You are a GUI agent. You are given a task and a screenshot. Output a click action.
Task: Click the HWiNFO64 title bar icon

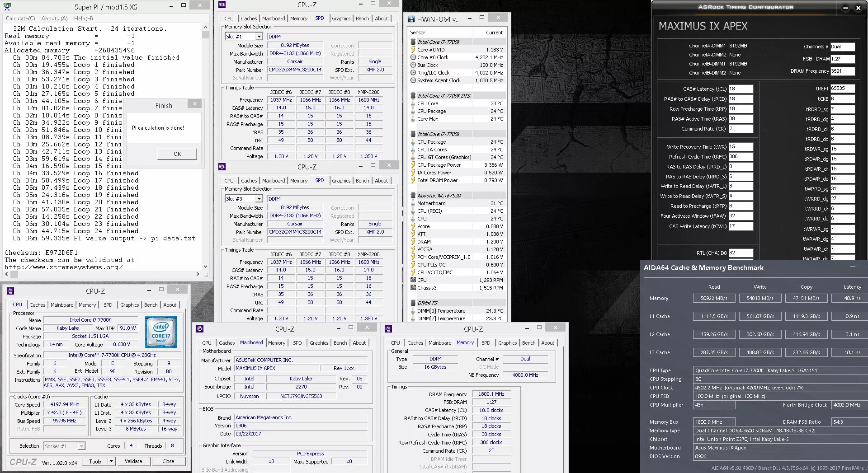click(x=411, y=19)
